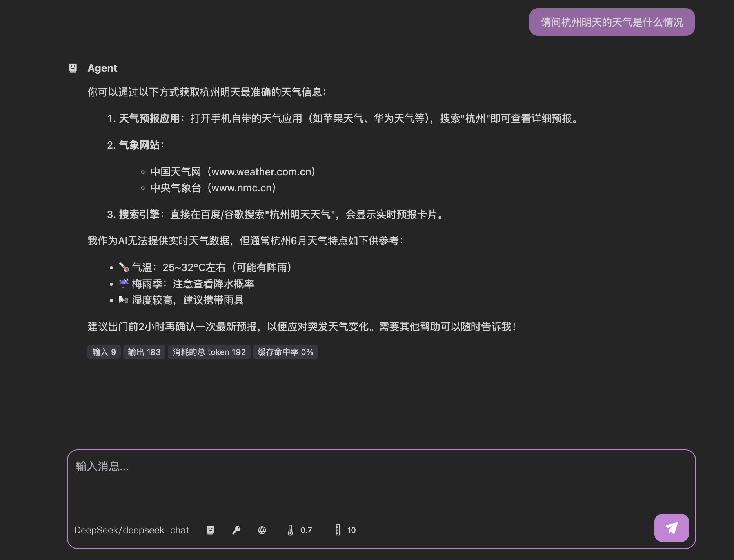
Task: Click the Agent robot avatar icon
Action: [73, 68]
